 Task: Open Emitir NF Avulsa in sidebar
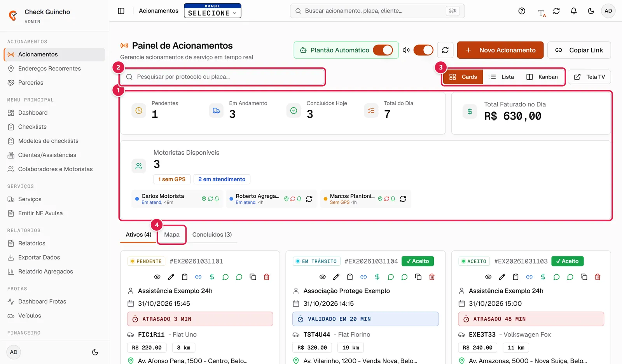(x=54, y=213)
